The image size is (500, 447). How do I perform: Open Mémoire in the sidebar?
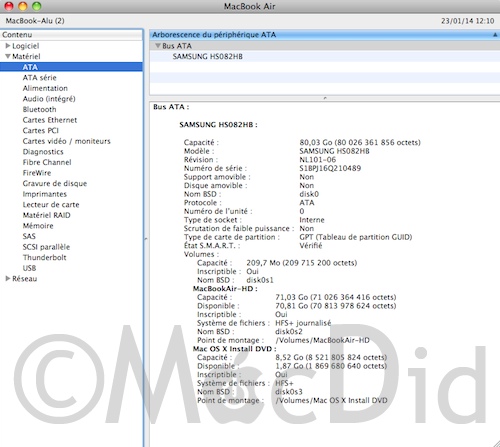coord(38,226)
